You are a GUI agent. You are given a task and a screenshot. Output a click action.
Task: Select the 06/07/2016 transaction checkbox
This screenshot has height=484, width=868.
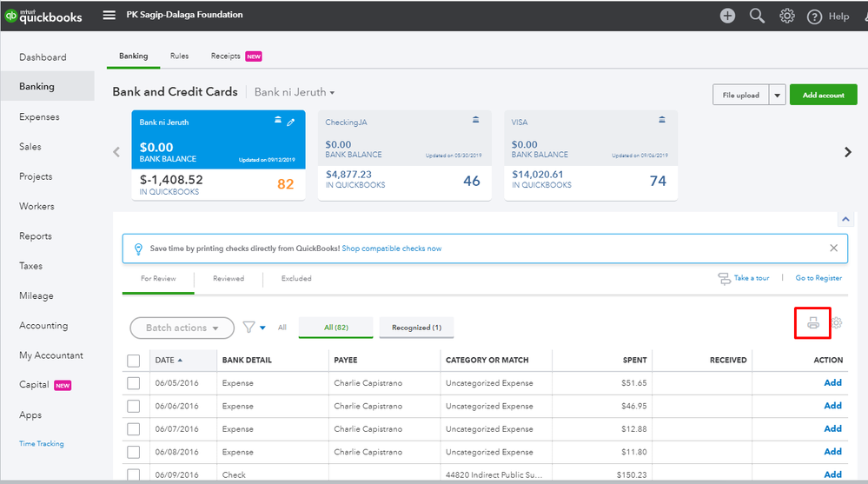click(x=134, y=429)
